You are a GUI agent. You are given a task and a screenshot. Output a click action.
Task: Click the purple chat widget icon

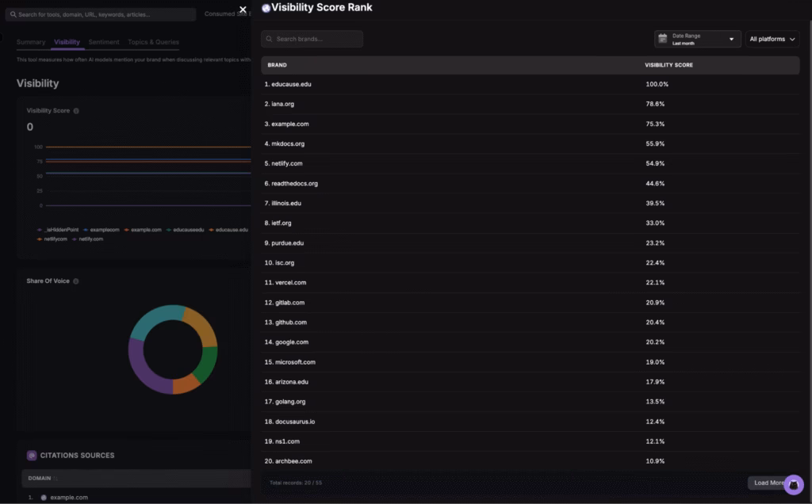point(793,484)
